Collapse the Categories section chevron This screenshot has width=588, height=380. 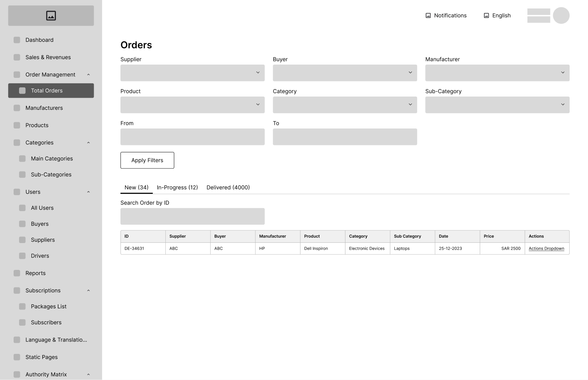click(x=89, y=142)
